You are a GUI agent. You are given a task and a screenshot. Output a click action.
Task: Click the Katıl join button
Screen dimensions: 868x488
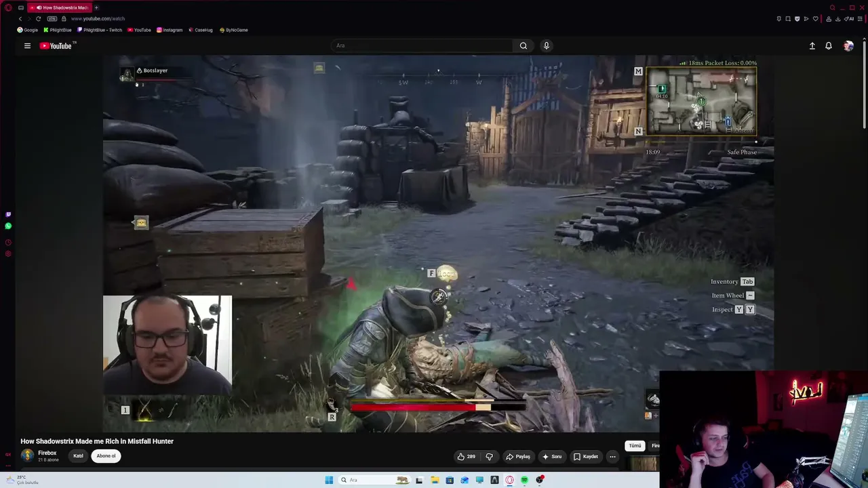tap(78, 456)
